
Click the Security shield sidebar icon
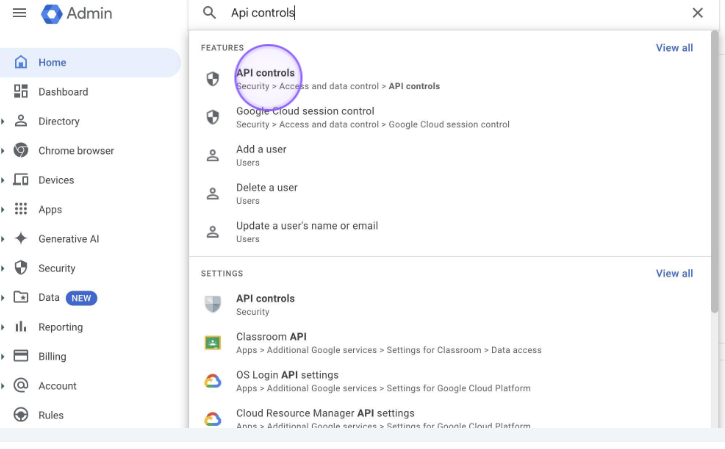(x=21, y=268)
